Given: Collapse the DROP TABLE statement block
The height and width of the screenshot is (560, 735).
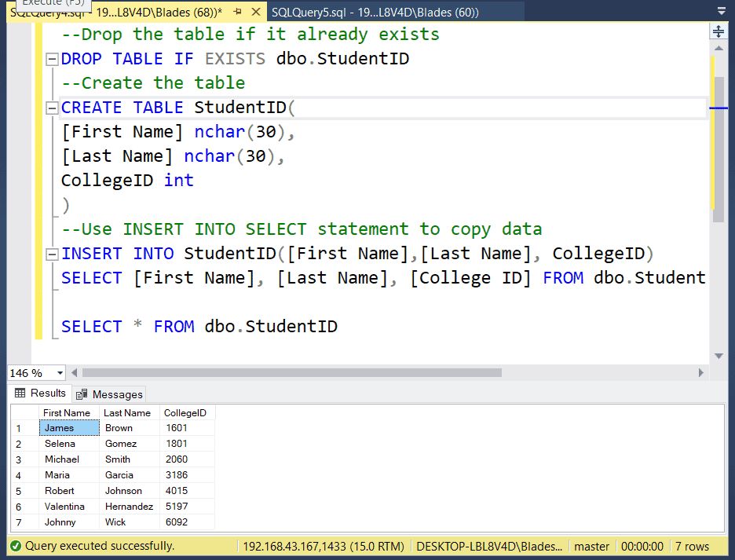Looking at the screenshot, I should (50, 58).
